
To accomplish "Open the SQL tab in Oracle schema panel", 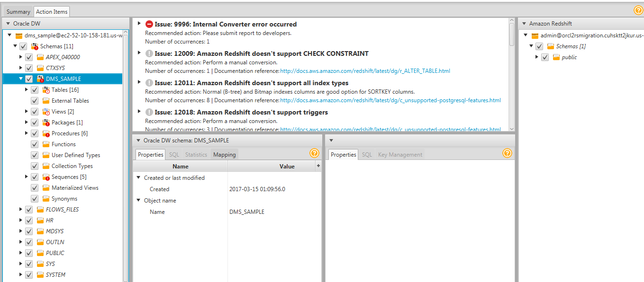I will click(x=174, y=155).
